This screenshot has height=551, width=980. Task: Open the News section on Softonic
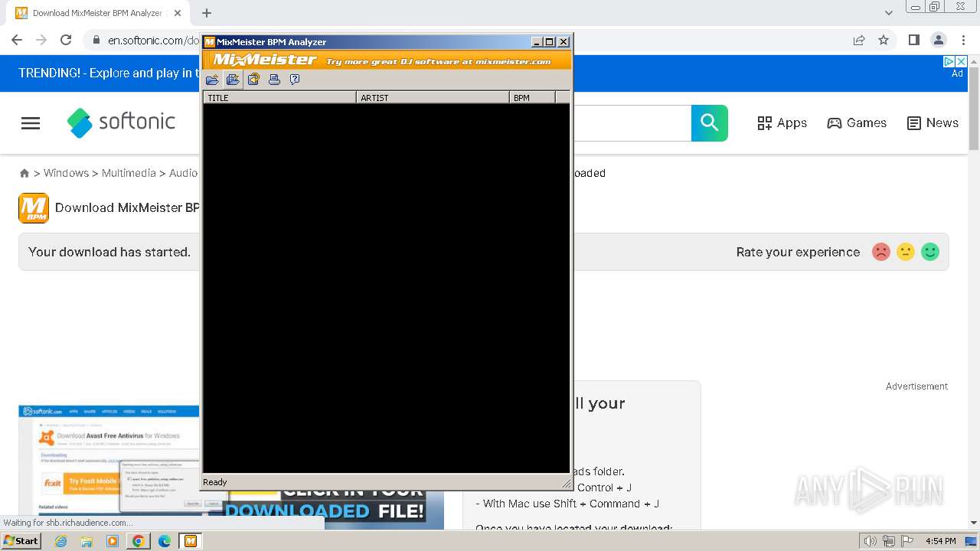[x=933, y=123]
